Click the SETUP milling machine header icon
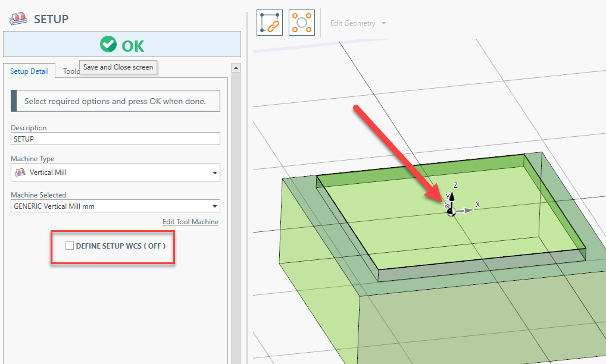This screenshot has width=606, height=364. 18,19
